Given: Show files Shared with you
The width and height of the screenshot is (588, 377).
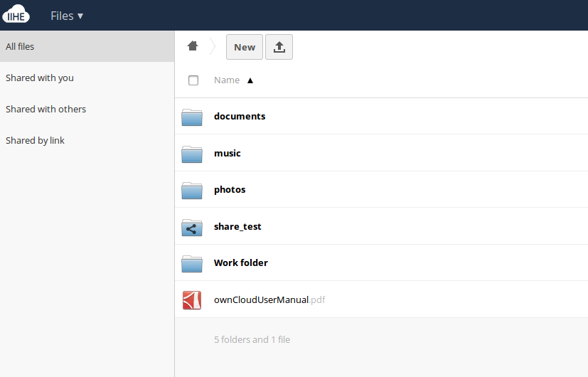Looking at the screenshot, I should (x=40, y=78).
